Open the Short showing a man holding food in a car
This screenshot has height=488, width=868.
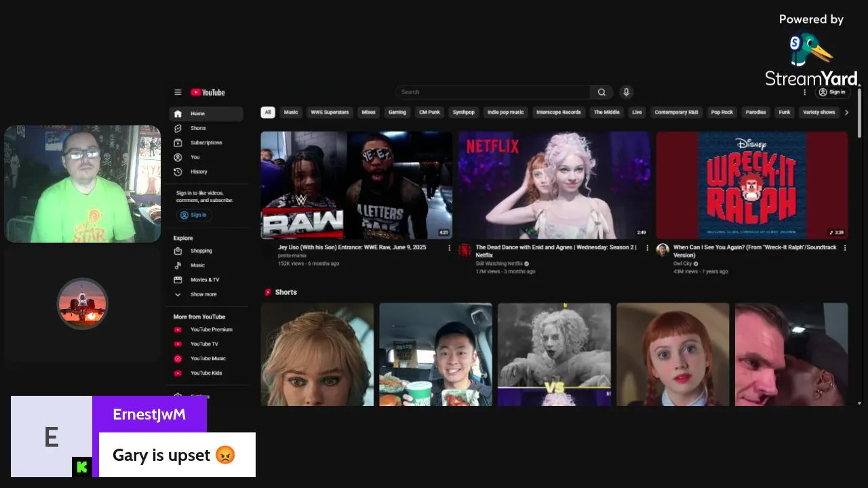(435, 354)
